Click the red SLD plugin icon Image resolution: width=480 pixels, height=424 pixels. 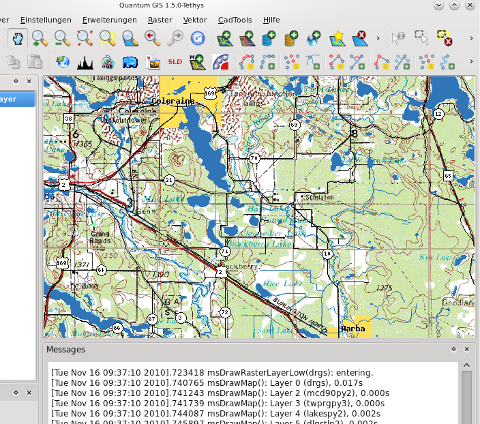point(175,62)
